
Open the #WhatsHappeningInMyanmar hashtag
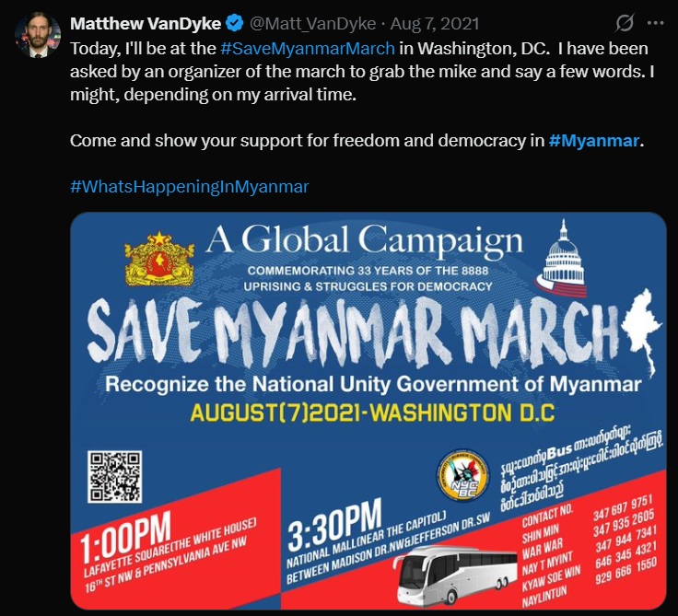pyautogui.click(x=190, y=187)
